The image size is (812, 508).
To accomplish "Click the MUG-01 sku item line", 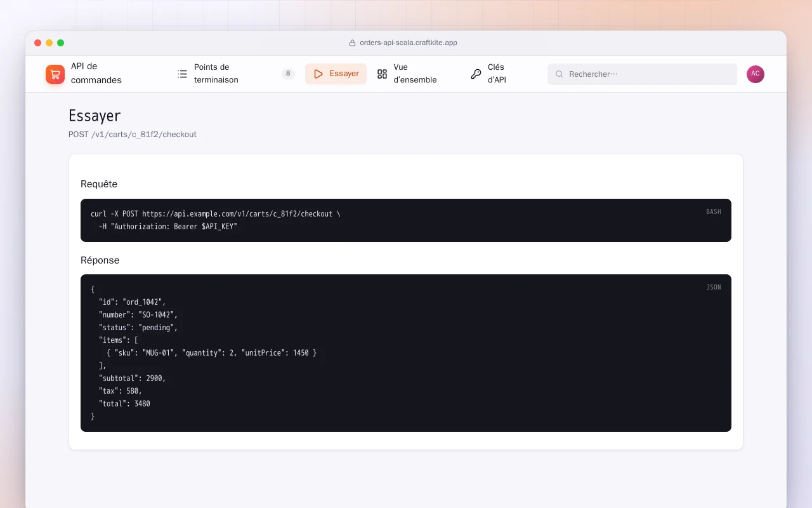I will (211, 353).
